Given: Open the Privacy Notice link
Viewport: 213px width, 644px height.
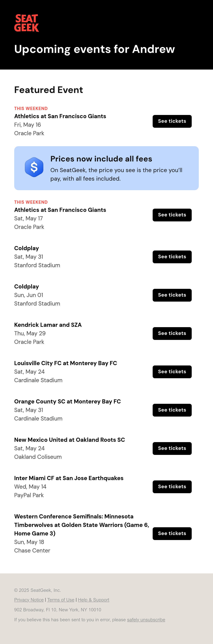Looking at the screenshot, I should [x=29, y=600].
